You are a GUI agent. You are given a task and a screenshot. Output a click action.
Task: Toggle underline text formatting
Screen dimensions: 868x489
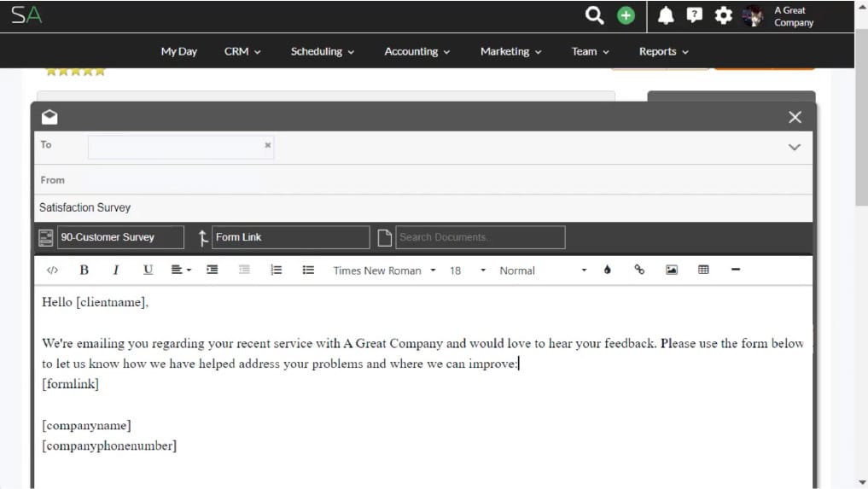[148, 270]
